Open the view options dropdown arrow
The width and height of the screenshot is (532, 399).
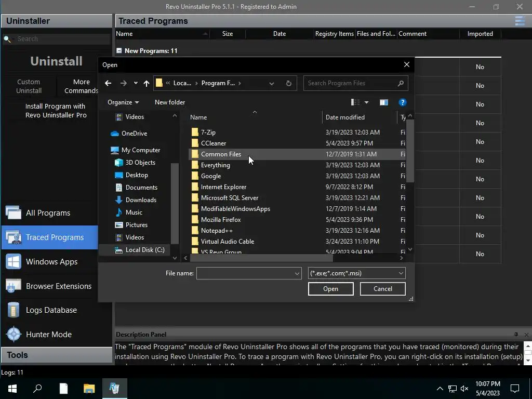point(366,102)
